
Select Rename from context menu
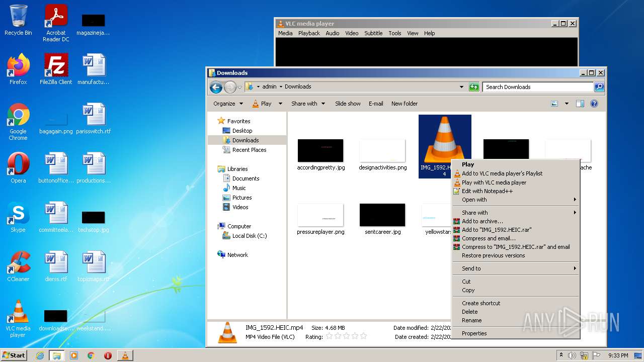(x=515, y=320)
